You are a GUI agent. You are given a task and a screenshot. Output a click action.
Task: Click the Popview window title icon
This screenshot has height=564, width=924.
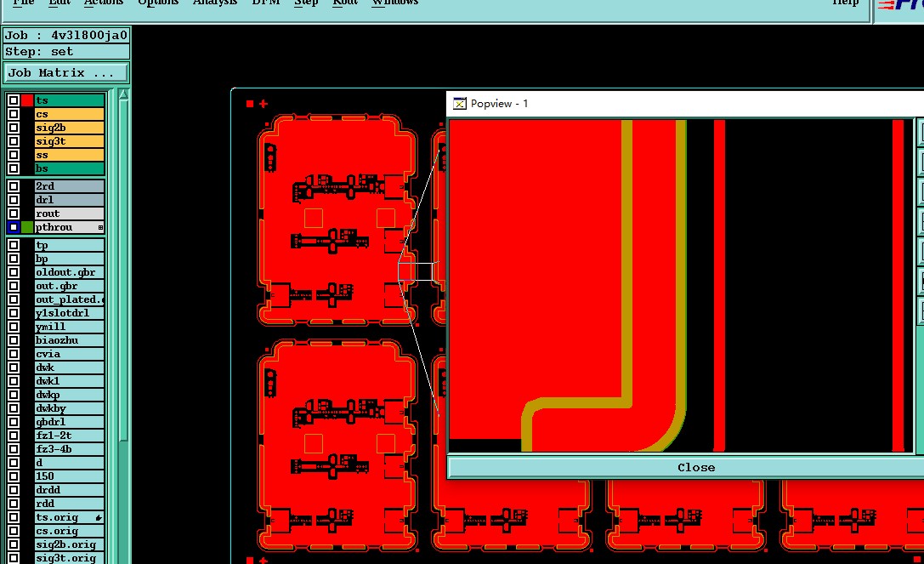459,103
